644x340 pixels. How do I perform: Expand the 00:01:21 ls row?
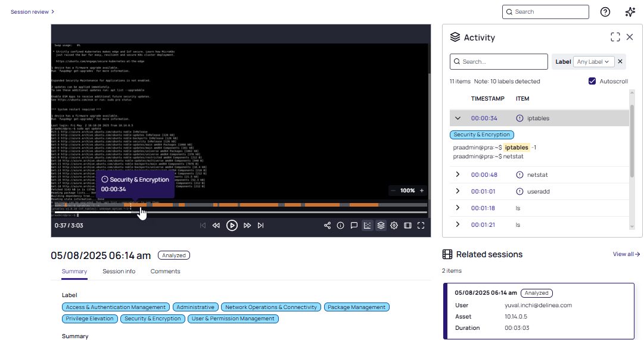458,224
